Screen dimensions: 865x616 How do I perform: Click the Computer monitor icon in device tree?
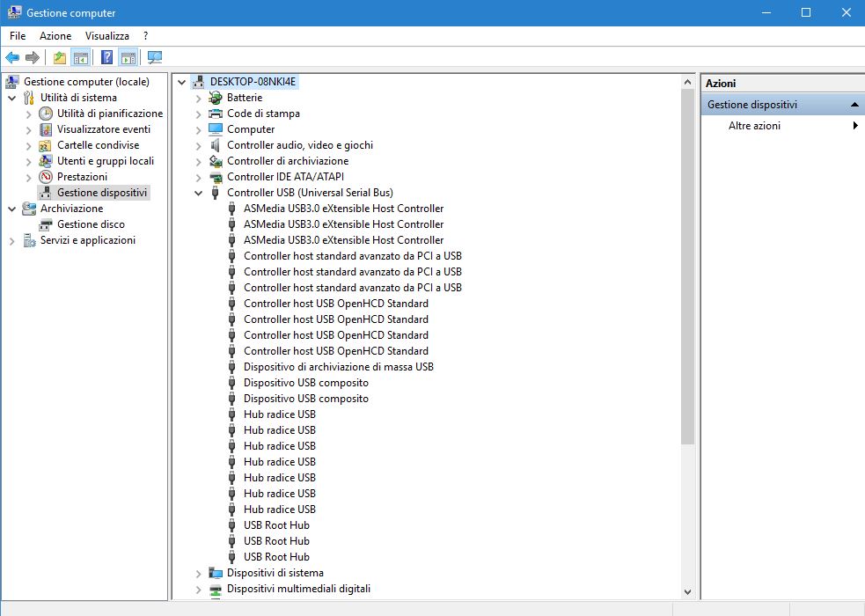pyautogui.click(x=215, y=129)
